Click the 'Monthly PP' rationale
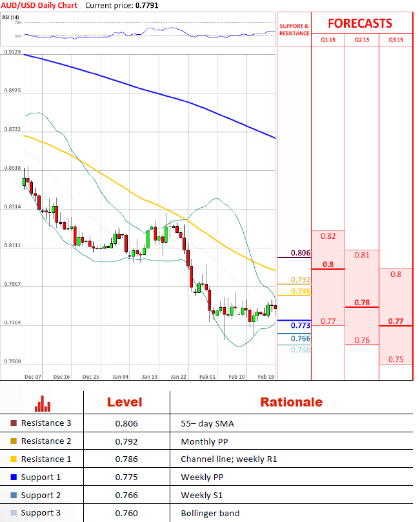This screenshot has height=522, width=420. pyautogui.click(x=205, y=442)
